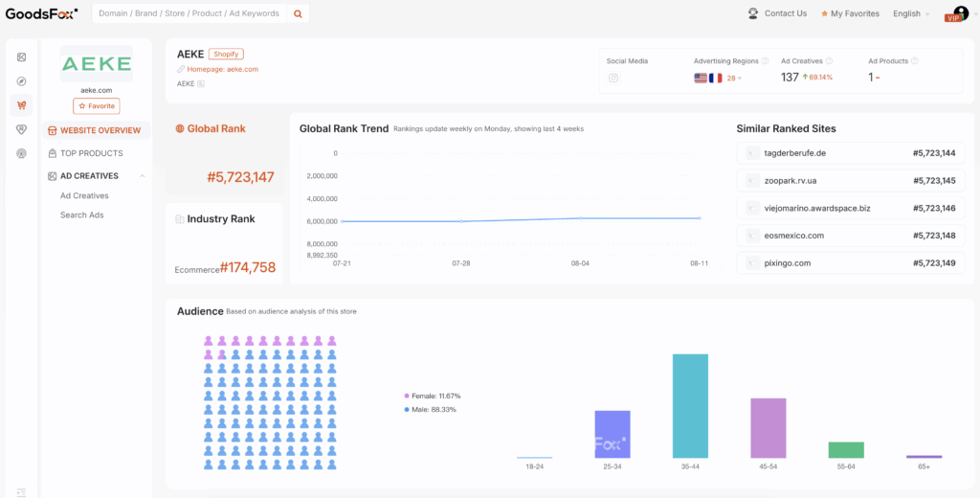Image resolution: width=980 pixels, height=498 pixels.
Task: Click the Global Rank globe icon
Action: click(x=180, y=129)
